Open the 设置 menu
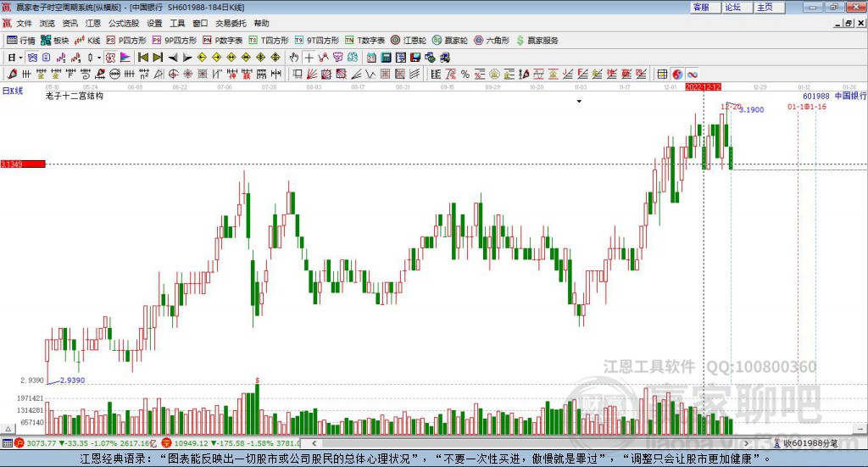Viewport: 868px width, 467px height. [x=154, y=23]
